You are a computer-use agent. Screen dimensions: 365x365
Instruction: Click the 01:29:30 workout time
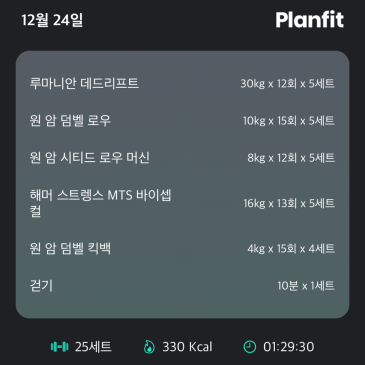point(289,347)
